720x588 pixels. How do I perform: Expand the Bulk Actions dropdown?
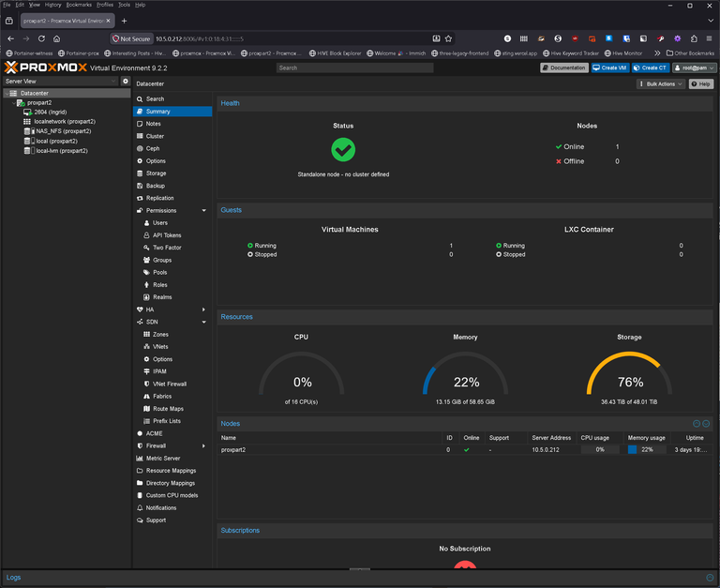[x=661, y=84]
